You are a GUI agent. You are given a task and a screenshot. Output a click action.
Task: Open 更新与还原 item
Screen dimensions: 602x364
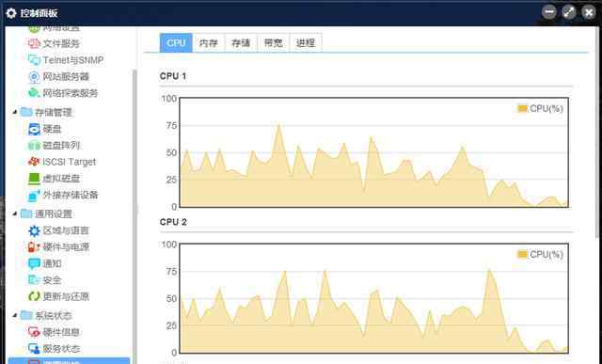coord(58,296)
